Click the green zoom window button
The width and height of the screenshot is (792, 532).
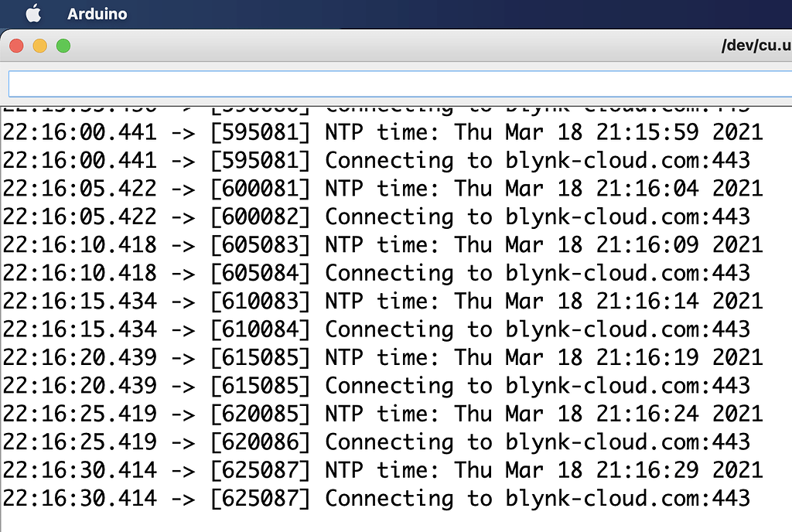point(63,46)
